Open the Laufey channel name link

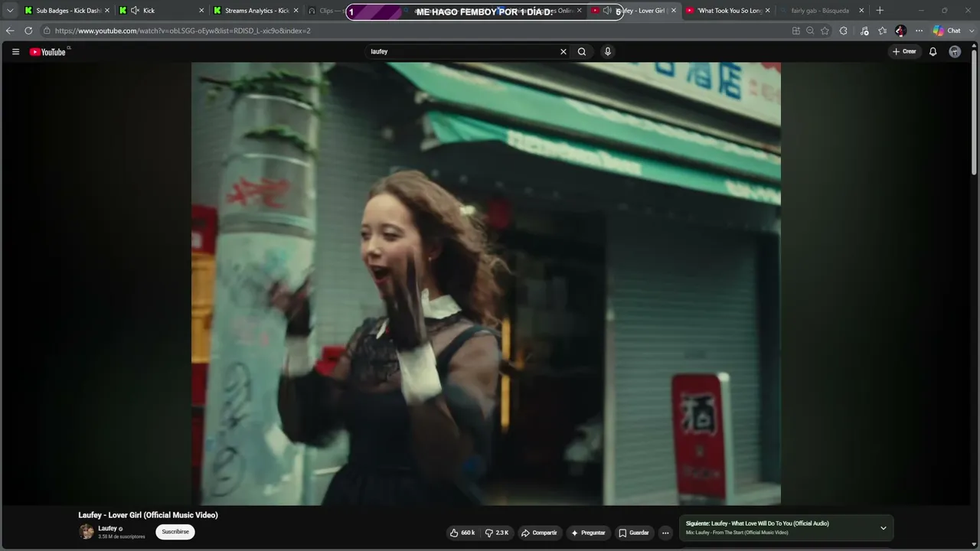pyautogui.click(x=107, y=529)
